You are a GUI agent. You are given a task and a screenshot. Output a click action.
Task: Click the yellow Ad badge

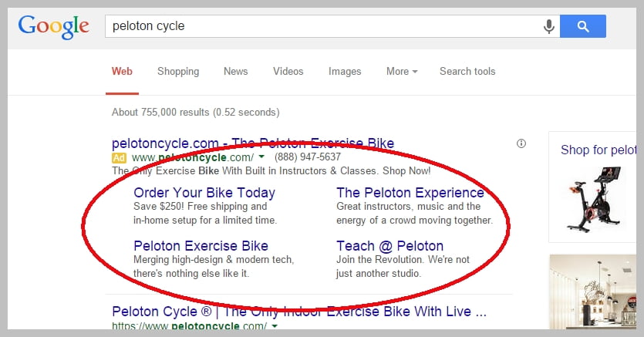point(119,157)
